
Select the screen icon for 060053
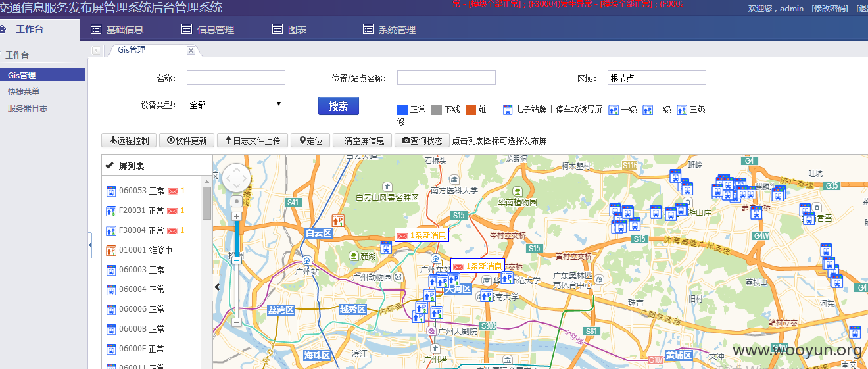click(x=111, y=191)
